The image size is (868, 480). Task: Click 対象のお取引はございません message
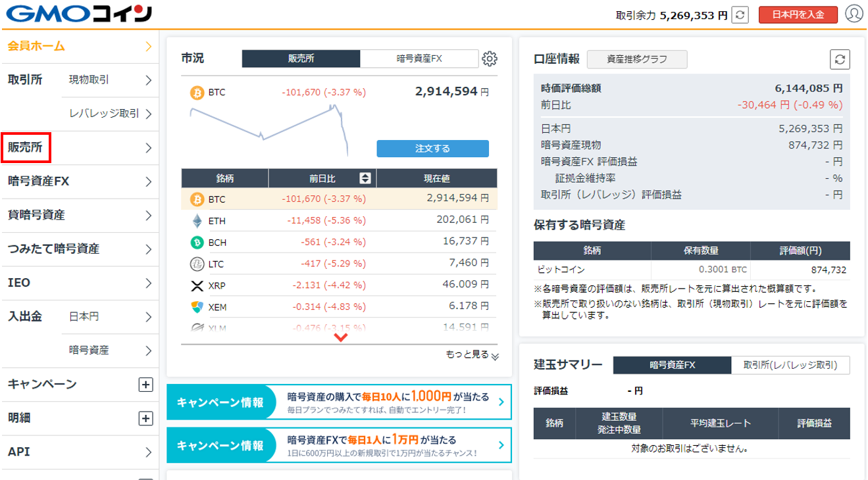(x=692, y=450)
